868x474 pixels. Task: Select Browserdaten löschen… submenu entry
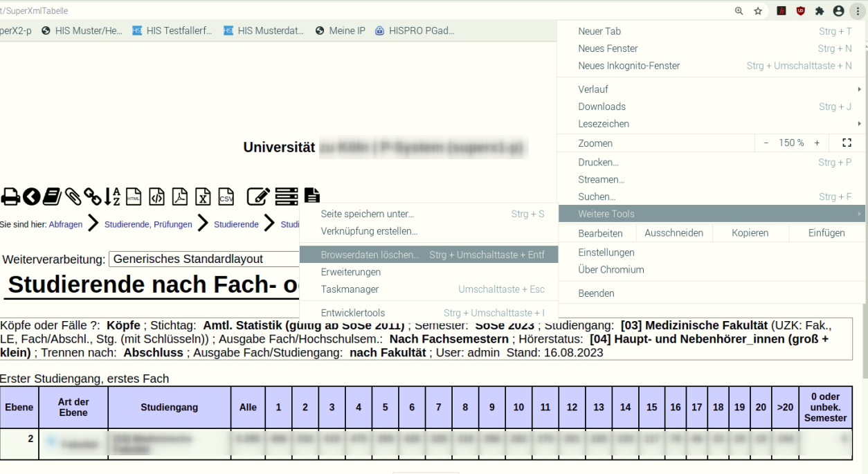428,255
